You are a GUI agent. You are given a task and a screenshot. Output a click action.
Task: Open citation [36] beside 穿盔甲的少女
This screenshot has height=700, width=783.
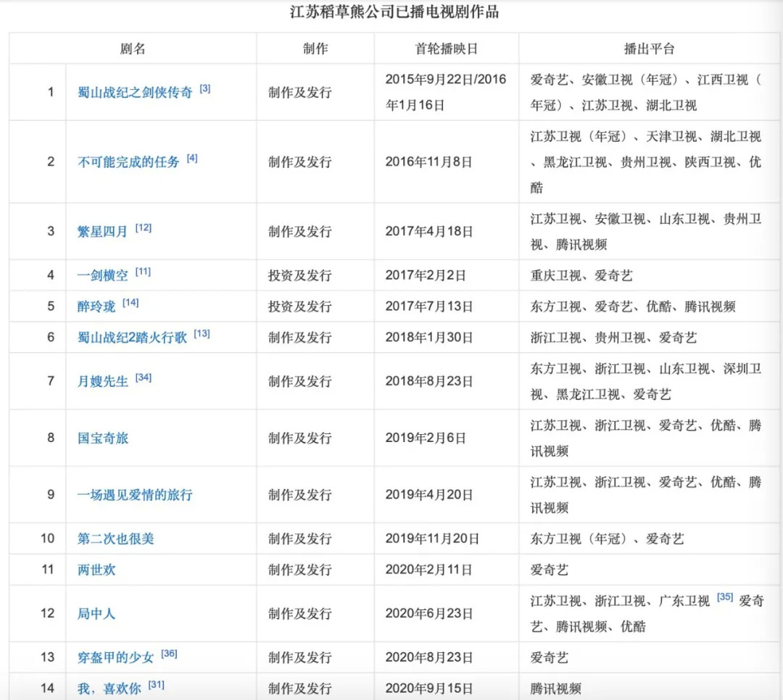click(169, 654)
